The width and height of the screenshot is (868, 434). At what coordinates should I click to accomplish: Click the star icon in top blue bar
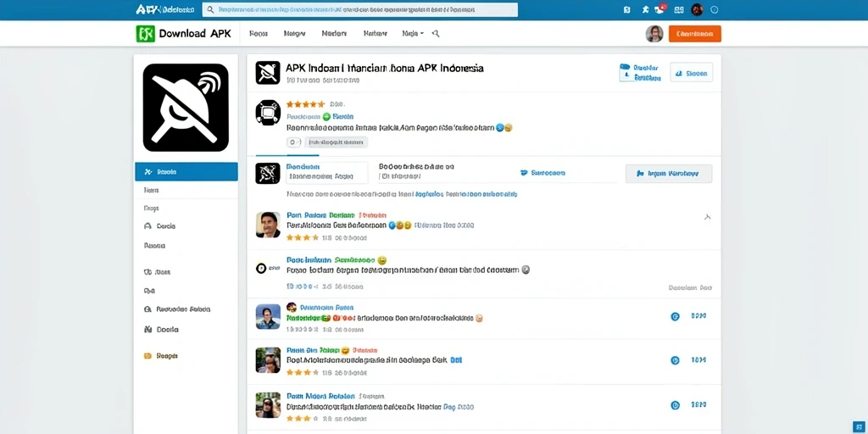point(645,9)
